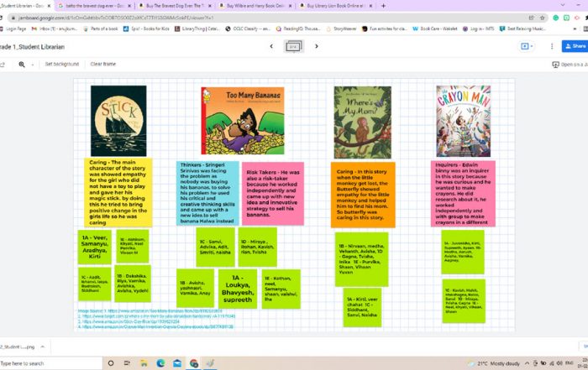
Task: Open the 'Epic! - Books for Kids' bookmark
Action: pyautogui.click(x=146, y=29)
